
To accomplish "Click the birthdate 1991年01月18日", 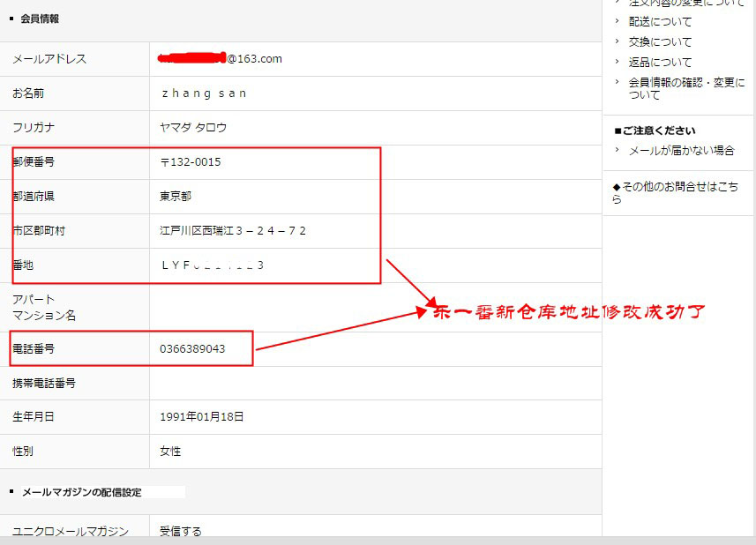I will pos(202,417).
